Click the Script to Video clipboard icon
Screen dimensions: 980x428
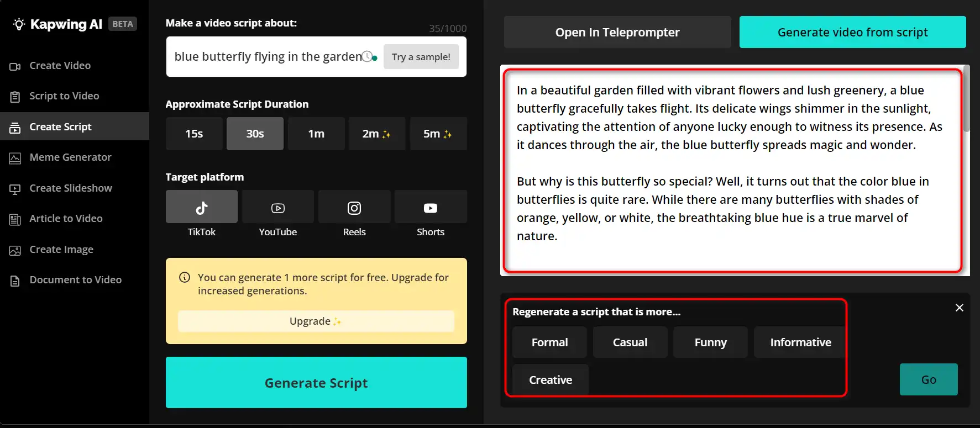(x=15, y=97)
